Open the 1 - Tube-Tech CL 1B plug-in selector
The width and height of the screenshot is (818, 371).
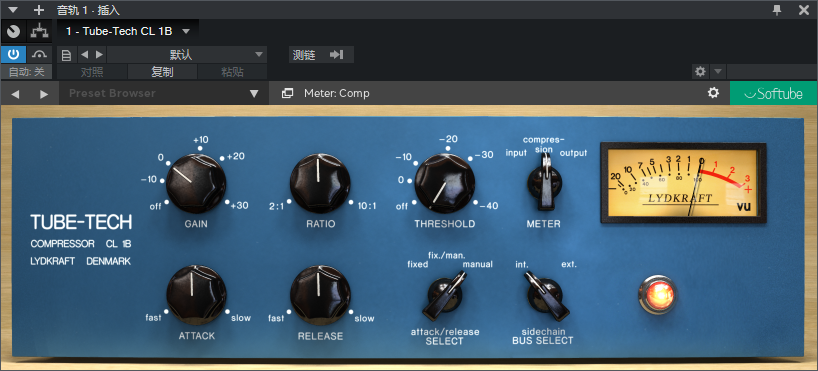(128, 31)
